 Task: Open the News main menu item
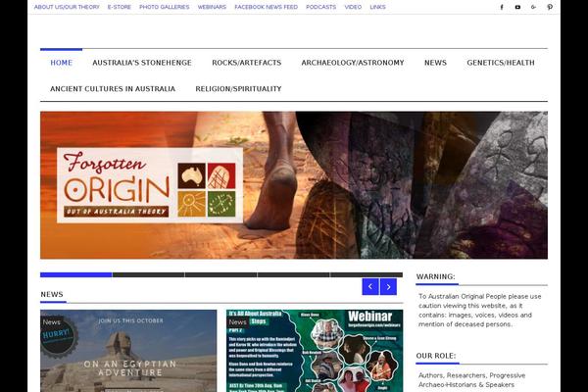(x=435, y=63)
